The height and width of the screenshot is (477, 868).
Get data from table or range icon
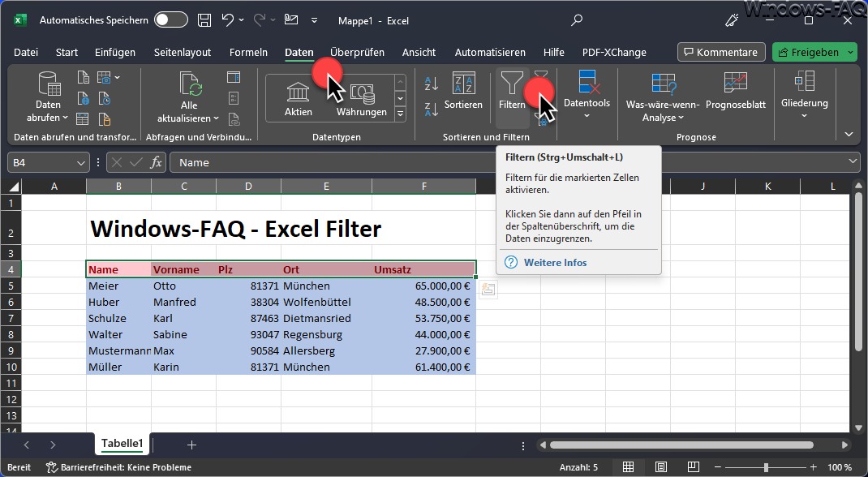point(83,119)
